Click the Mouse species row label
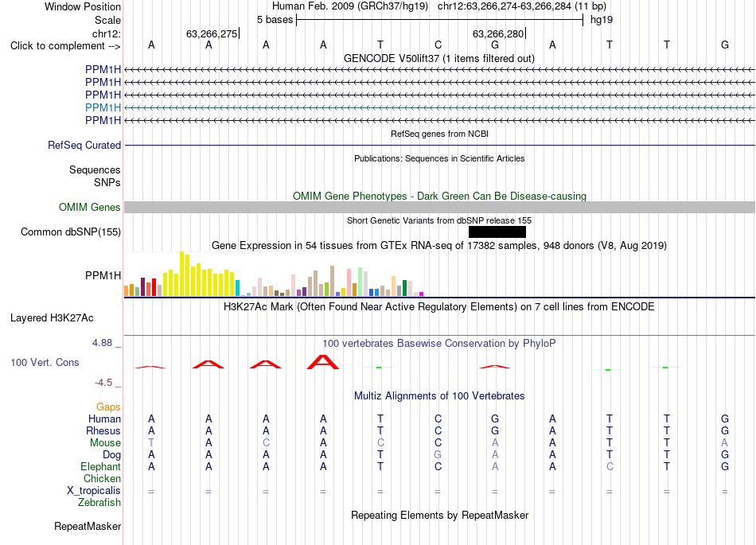This screenshot has width=756, height=545. point(105,443)
